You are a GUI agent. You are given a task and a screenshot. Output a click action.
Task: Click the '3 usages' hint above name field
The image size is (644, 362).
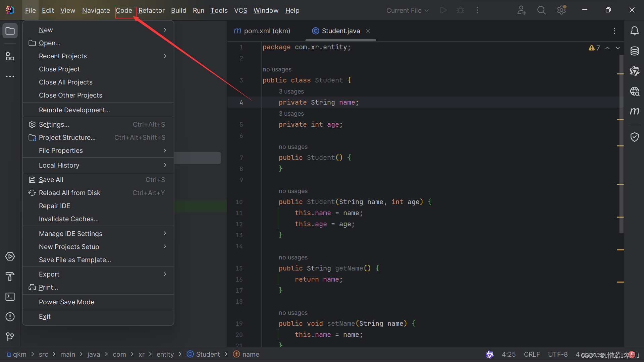point(291,92)
